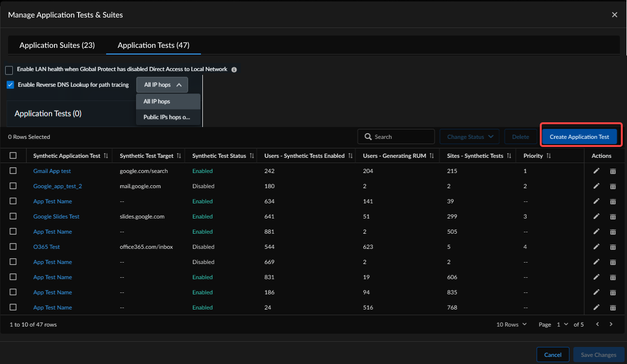Click Cancel button at the bottom
Screen dimensions: 627x364
pyautogui.click(x=553, y=355)
